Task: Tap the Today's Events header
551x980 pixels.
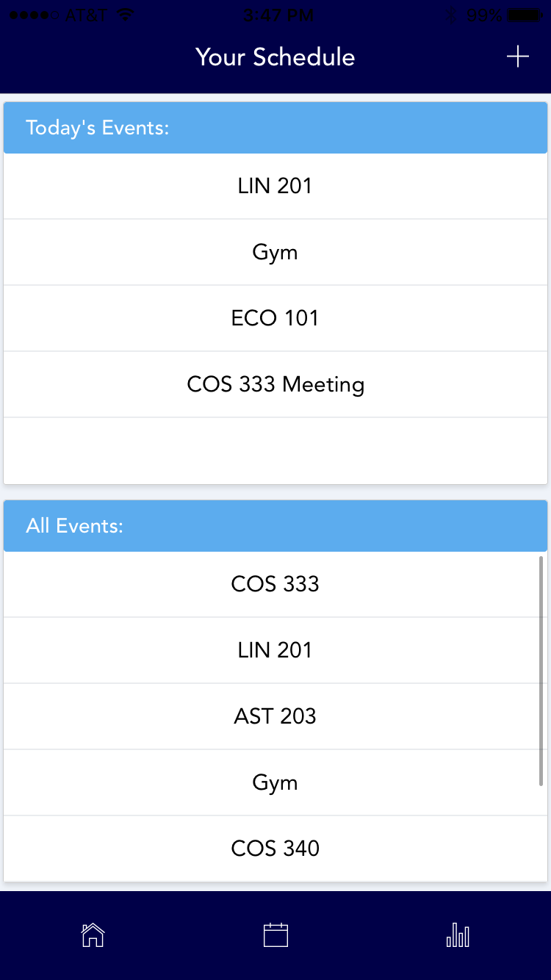Action: coord(275,128)
